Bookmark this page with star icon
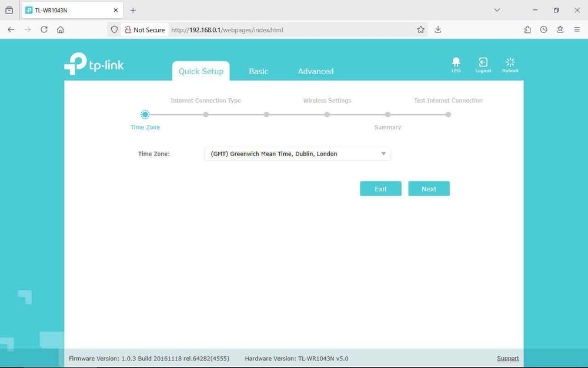Viewport: 588px width, 368px height. [421, 29]
